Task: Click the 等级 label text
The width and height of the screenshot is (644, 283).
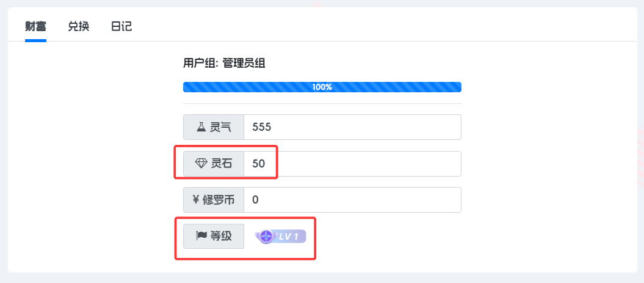Action: [221, 236]
